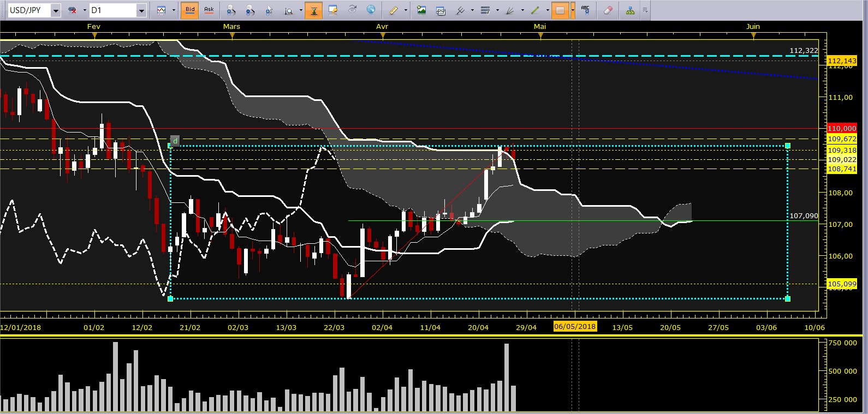Select the green trend line tool

tap(535, 10)
